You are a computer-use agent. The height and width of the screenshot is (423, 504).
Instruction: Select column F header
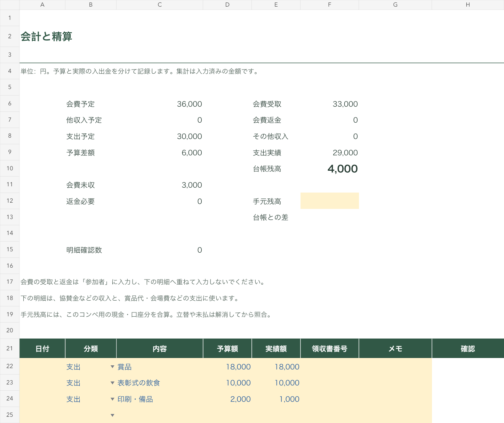[x=329, y=5]
